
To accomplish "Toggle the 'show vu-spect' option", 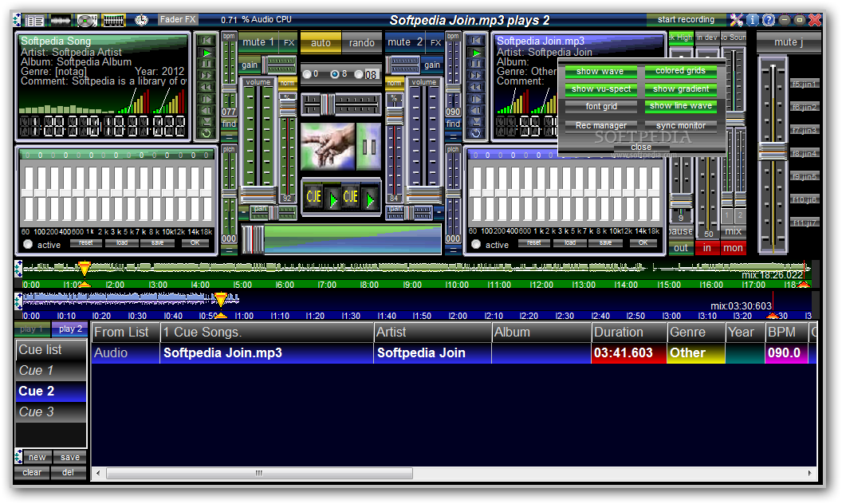I will point(600,89).
